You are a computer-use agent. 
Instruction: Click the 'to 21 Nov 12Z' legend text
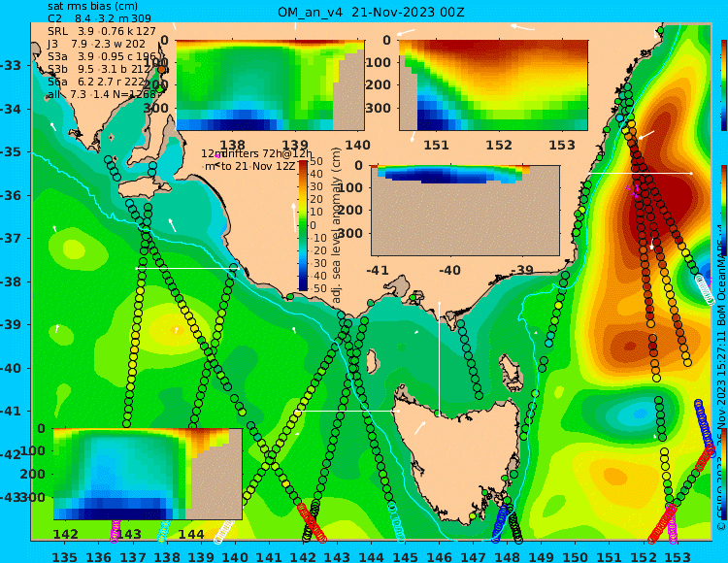257,166
